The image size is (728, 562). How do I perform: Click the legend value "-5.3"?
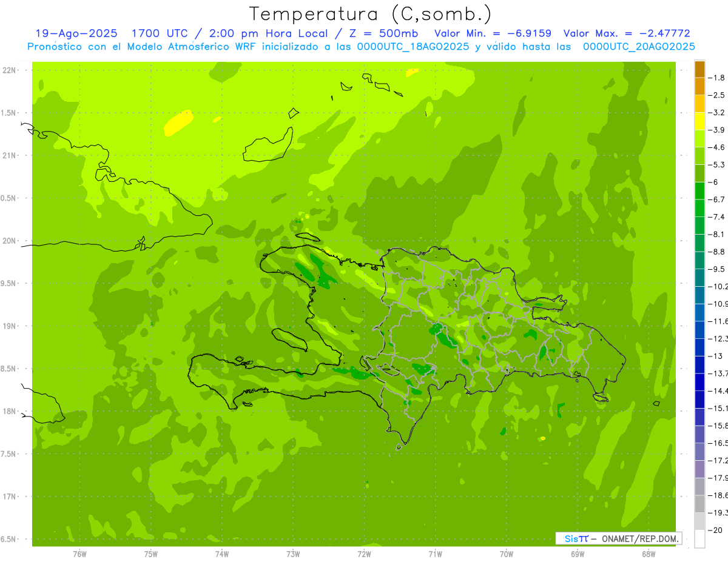tap(718, 165)
